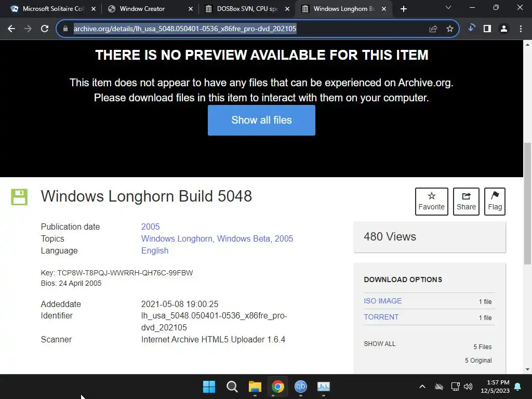This screenshot has width=532, height=399.
Task: Open the tab search dropdown
Action: [448, 7]
